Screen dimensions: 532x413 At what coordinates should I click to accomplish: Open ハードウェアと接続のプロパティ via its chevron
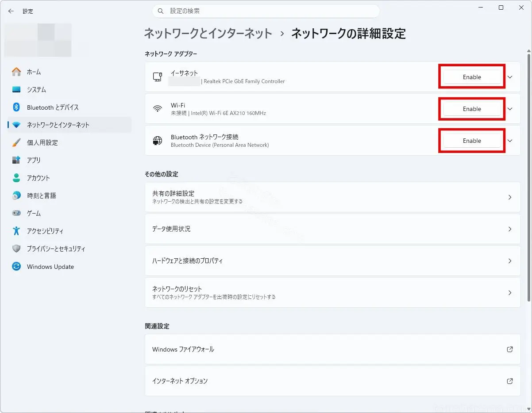pos(510,261)
